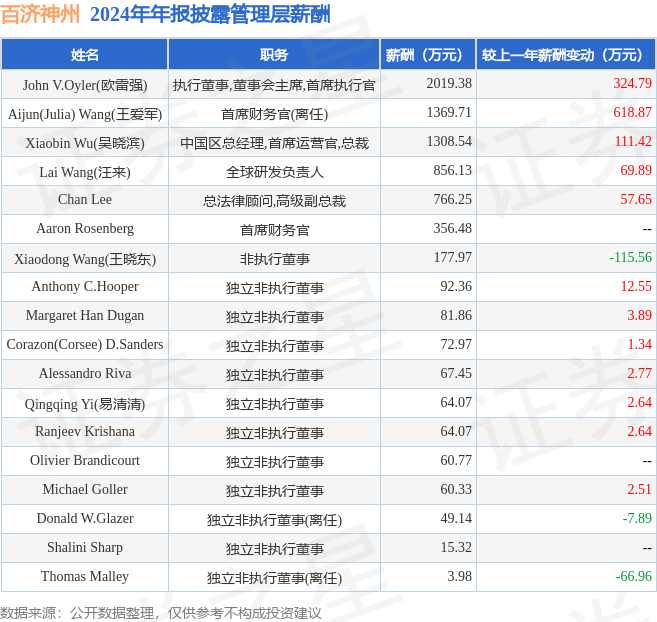This screenshot has width=657, height=622.
Task: Select name Aijun(Julia) Wang(王爱军)
Action: (85, 114)
